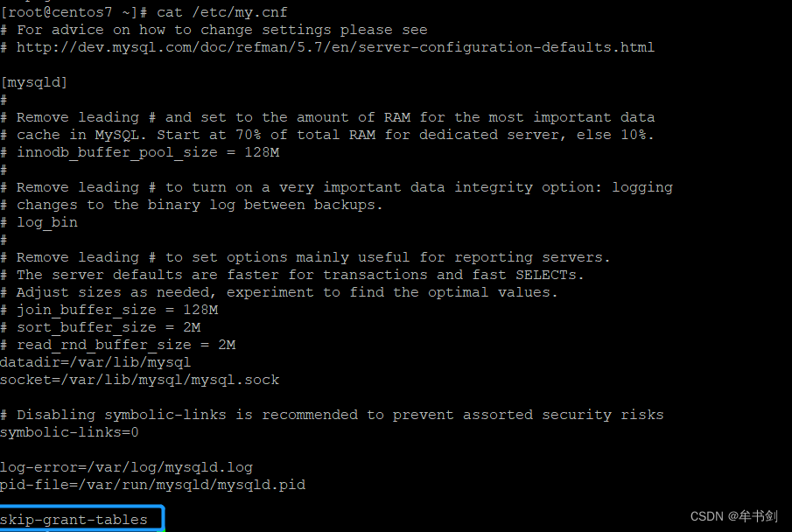Click the highlighted skip-grant-tables line
This screenshot has height=532, width=792.
(74, 520)
